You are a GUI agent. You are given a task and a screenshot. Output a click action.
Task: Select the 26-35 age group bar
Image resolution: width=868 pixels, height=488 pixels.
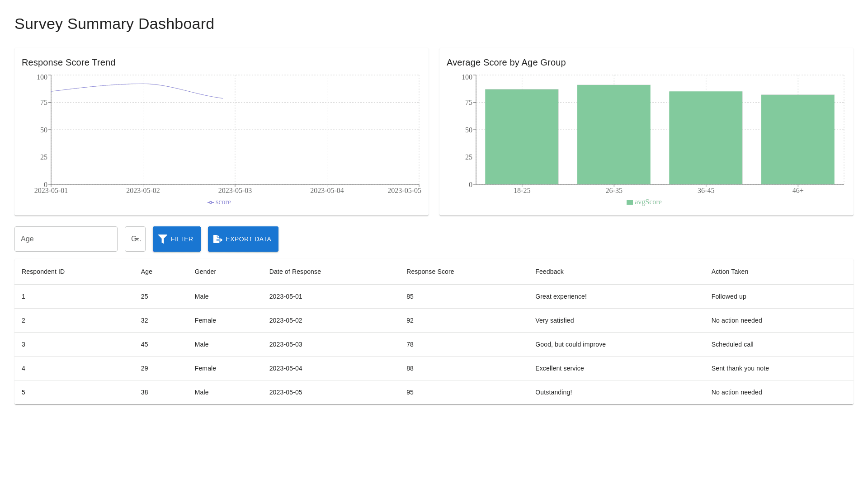pos(613,136)
